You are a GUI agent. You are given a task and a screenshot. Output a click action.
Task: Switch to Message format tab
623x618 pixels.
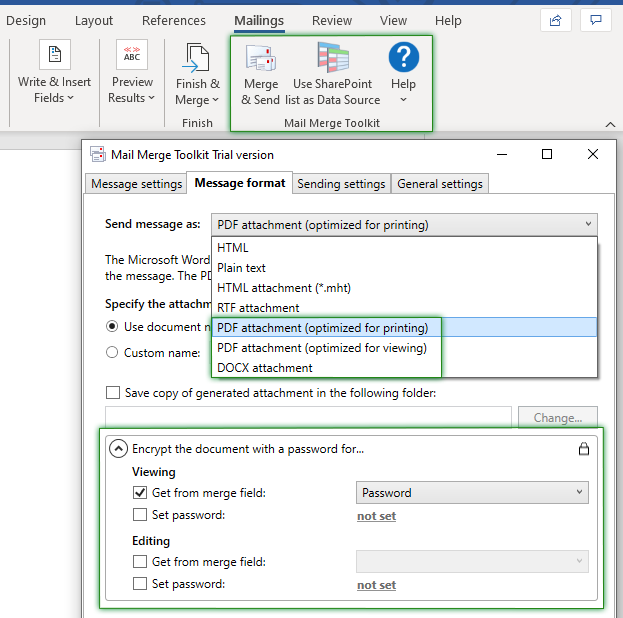(240, 183)
